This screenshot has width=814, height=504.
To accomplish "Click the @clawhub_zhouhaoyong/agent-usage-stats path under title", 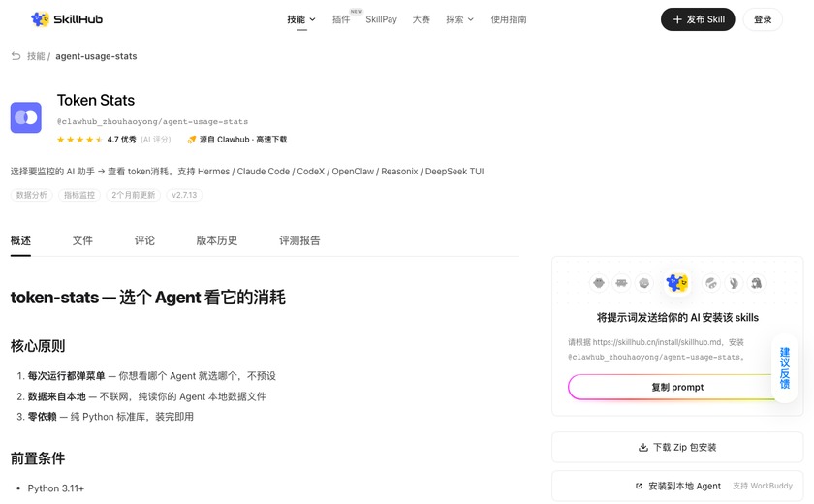I will pos(153,121).
